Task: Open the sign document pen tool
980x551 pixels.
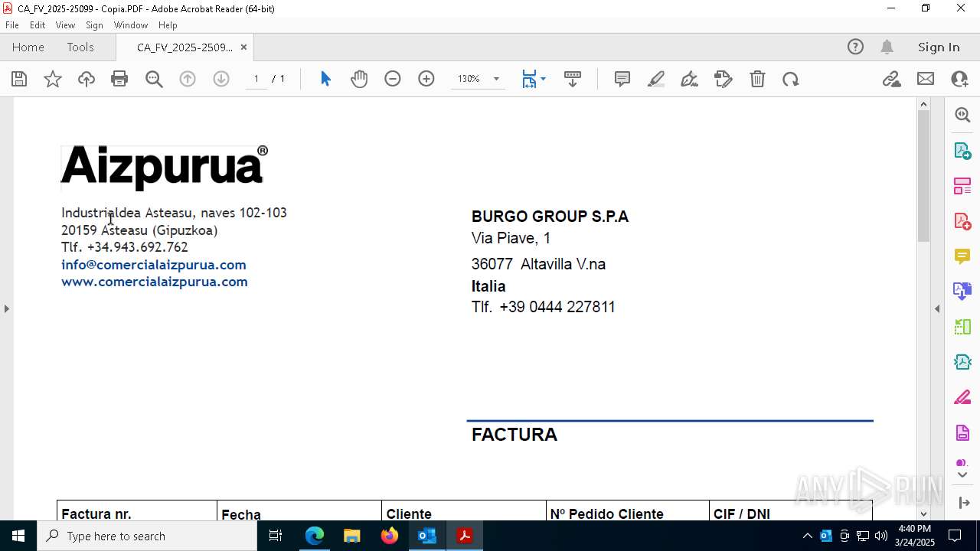Action: pyautogui.click(x=689, y=79)
